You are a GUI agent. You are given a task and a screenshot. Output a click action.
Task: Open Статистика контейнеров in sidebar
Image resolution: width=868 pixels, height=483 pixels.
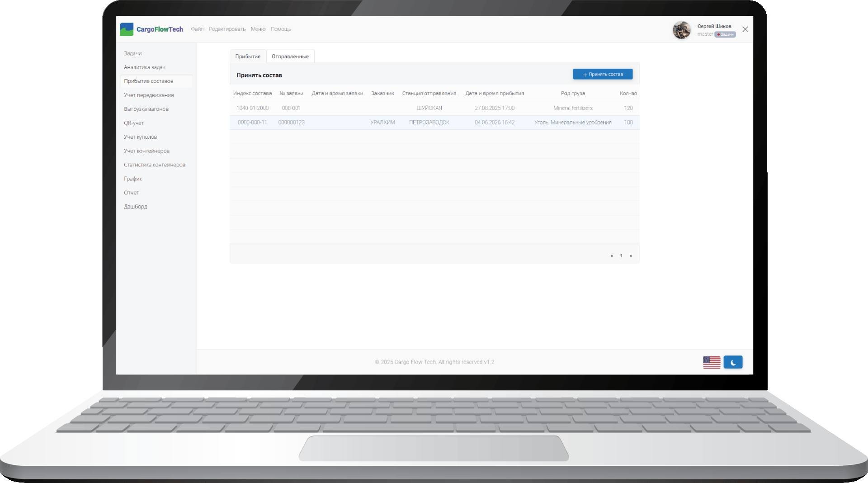point(155,165)
